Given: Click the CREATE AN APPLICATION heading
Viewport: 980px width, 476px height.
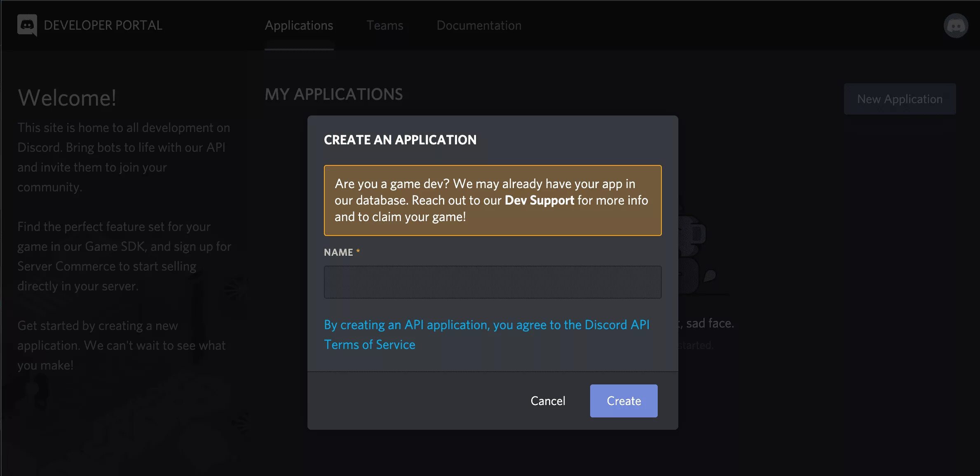Looking at the screenshot, I should (400, 140).
